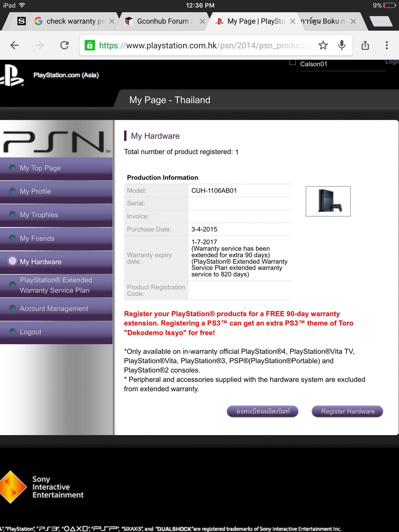
Task: Open the browser three-dots menu
Action: [x=387, y=45]
